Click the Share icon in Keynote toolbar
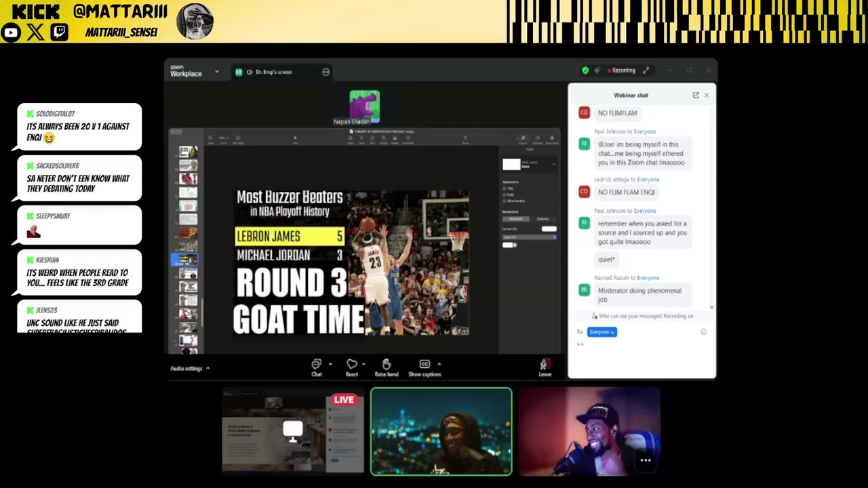This screenshot has width=868, height=488. coord(465,140)
